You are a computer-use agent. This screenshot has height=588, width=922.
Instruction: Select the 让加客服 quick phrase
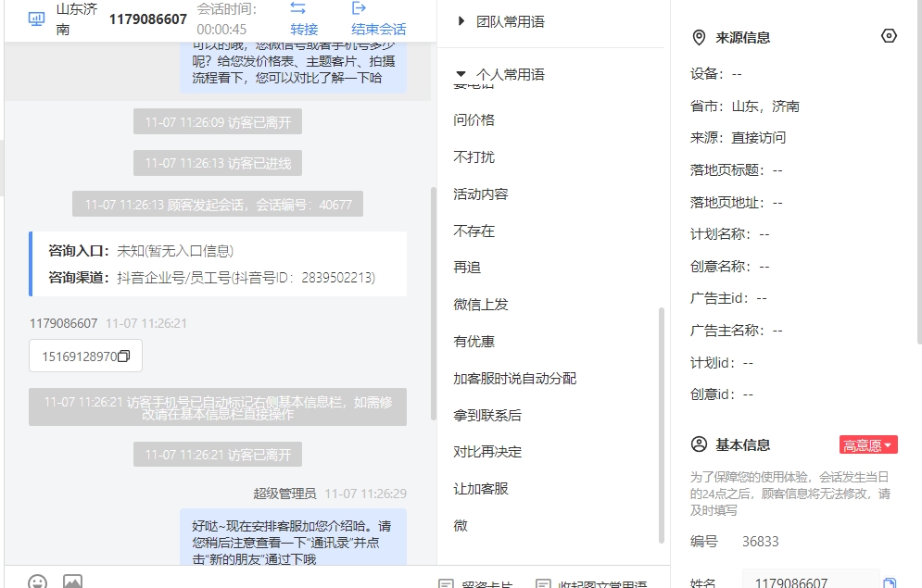pos(480,489)
